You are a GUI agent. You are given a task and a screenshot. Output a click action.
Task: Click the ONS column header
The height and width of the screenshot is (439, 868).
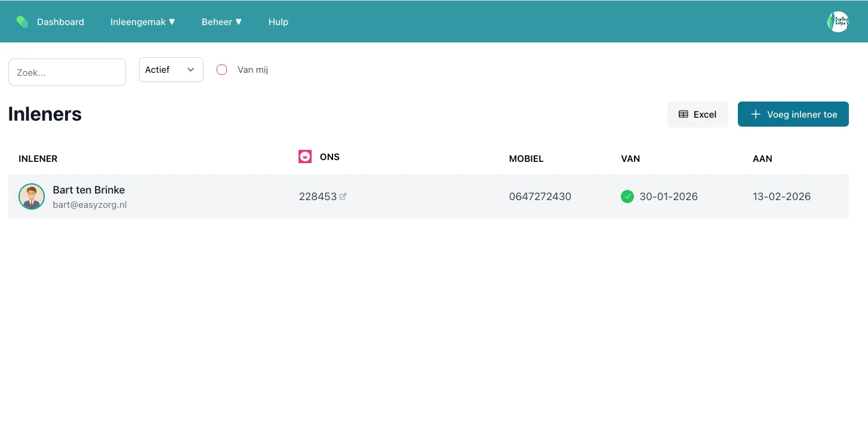pos(330,157)
